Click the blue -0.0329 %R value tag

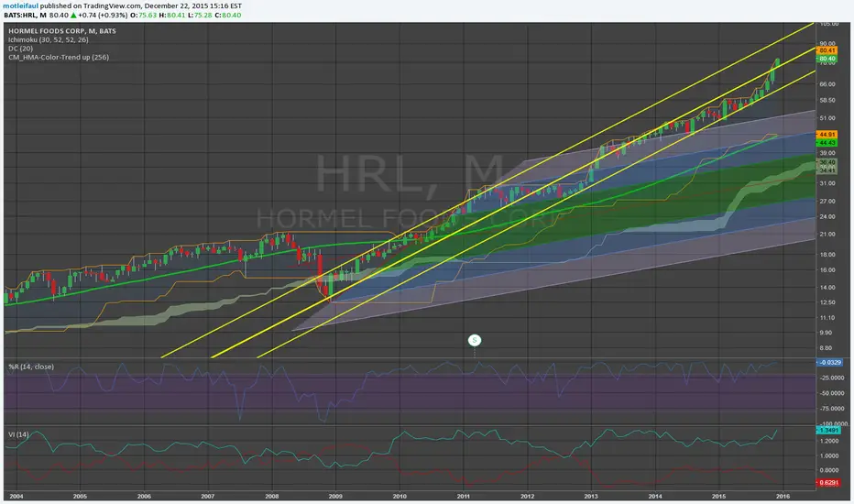tap(829, 362)
